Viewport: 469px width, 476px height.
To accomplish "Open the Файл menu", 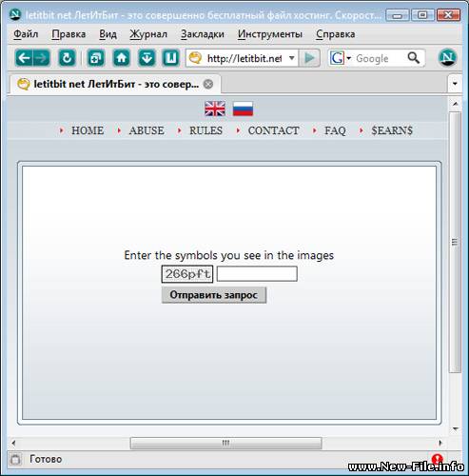I will [26, 34].
